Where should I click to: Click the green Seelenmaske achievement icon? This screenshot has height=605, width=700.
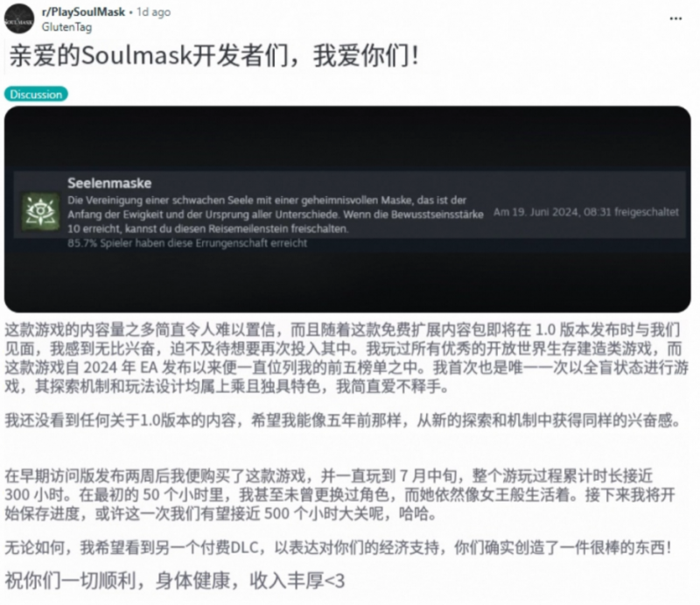(40, 212)
